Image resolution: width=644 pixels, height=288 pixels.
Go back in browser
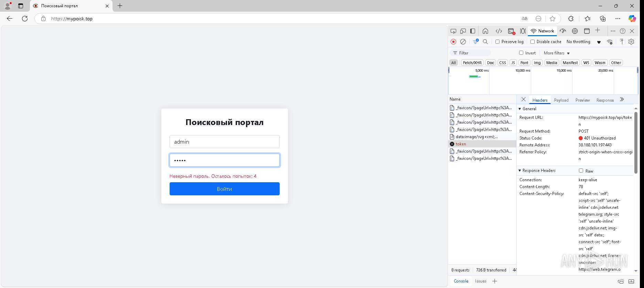coord(10,19)
